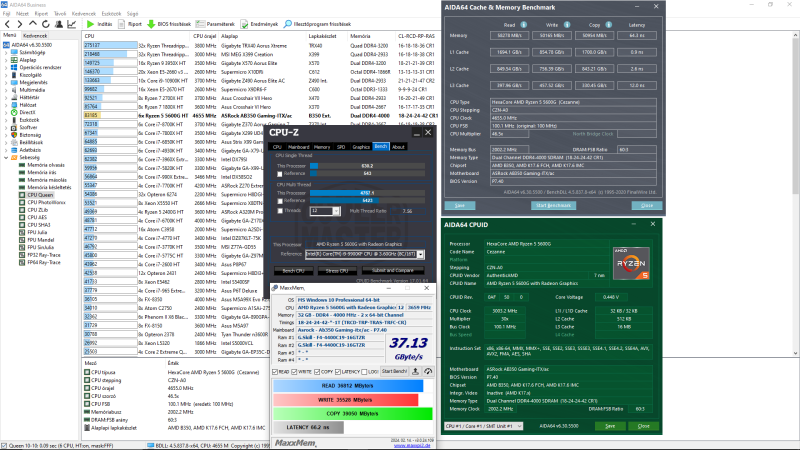Open the Reference CPU dropdown in CPU-Z
This screenshot has width=800, height=450.
[420, 254]
